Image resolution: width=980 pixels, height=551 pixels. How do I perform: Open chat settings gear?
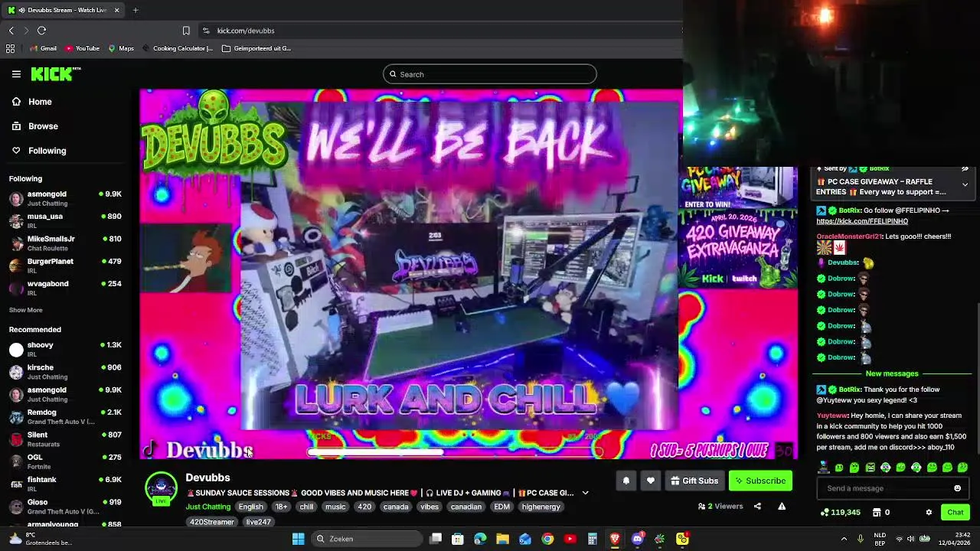929,513
